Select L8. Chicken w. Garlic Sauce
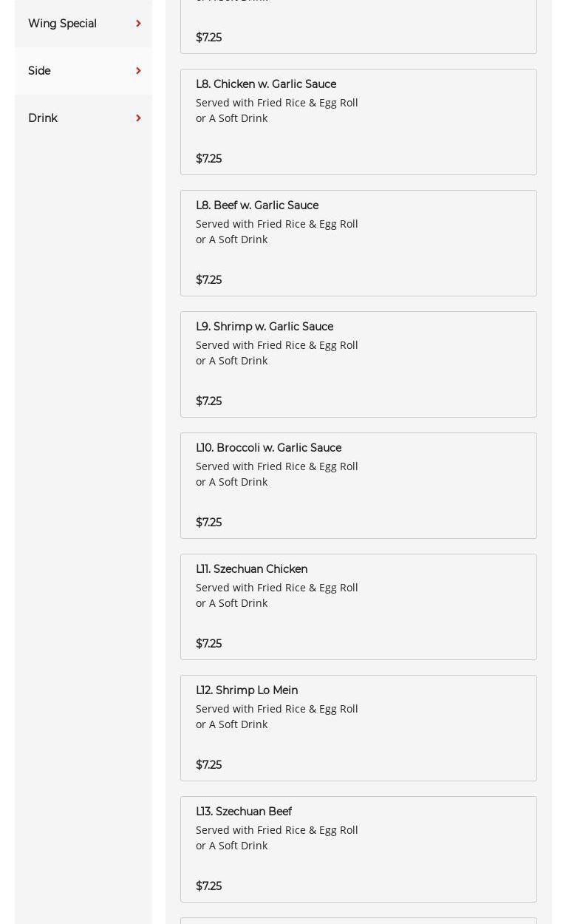 (x=266, y=84)
